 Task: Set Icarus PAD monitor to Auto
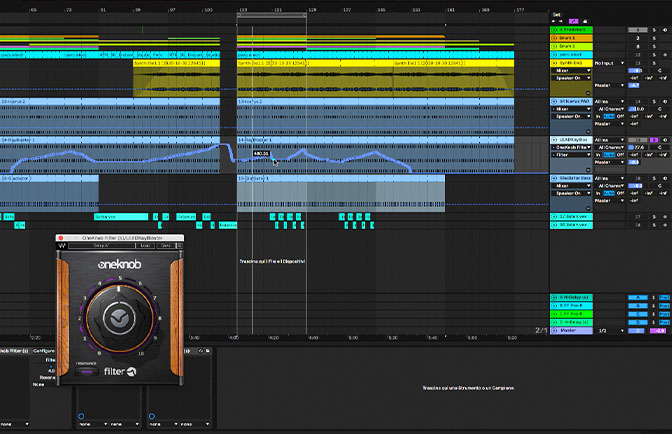tap(609, 117)
